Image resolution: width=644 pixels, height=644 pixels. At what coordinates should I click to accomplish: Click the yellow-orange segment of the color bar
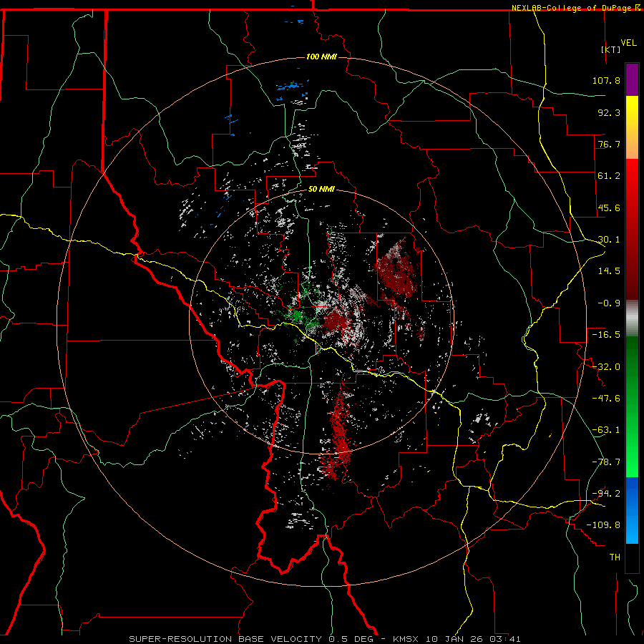632,127
